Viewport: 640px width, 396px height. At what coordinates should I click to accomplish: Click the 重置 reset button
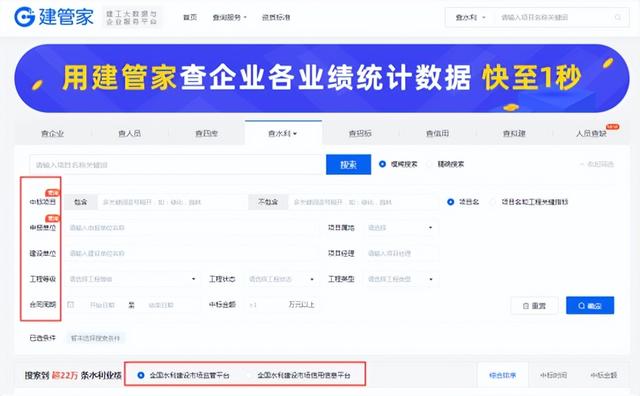[534, 305]
